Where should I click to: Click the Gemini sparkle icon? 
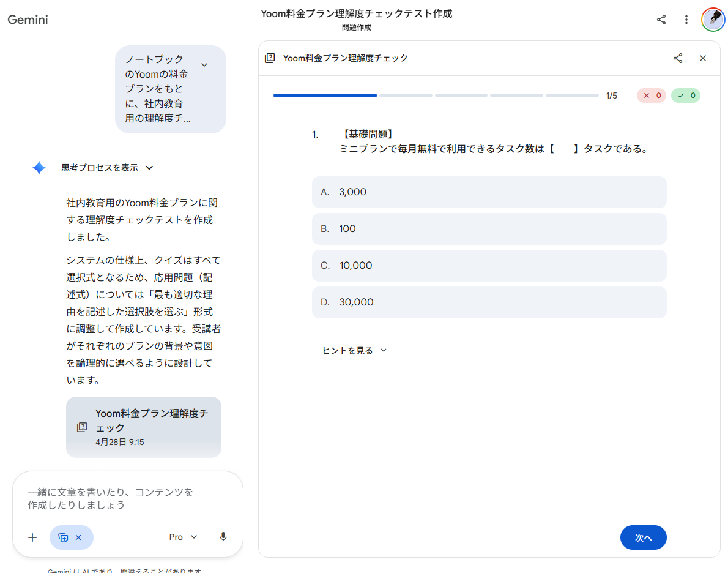(x=39, y=168)
